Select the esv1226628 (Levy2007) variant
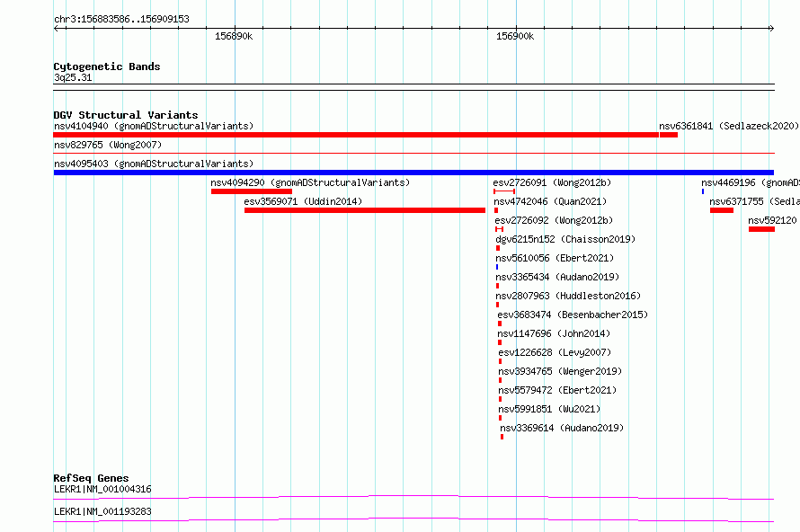Image resolution: width=800 pixels, height=532 pixels. tap(556, 352)
